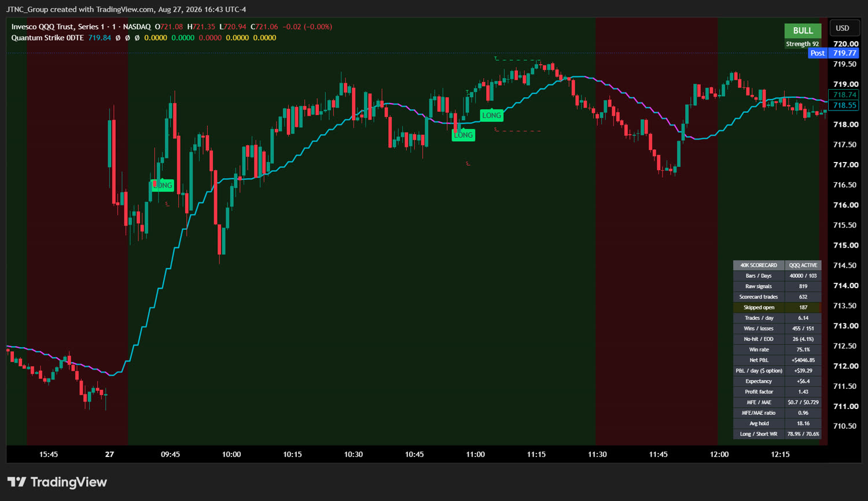
Task: Click the date label '27' on time axis
Action: (109, 454)
